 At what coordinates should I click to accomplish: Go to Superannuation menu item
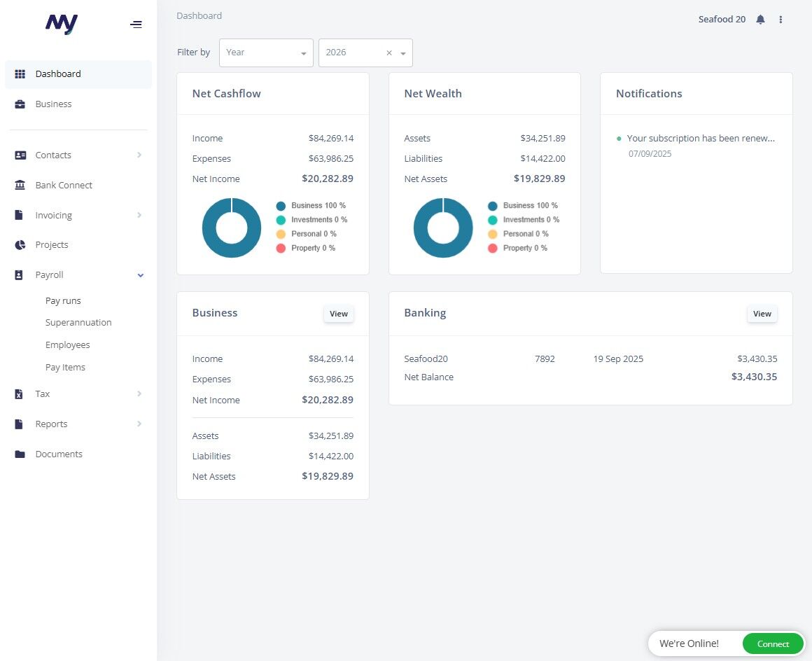(78, 323)
